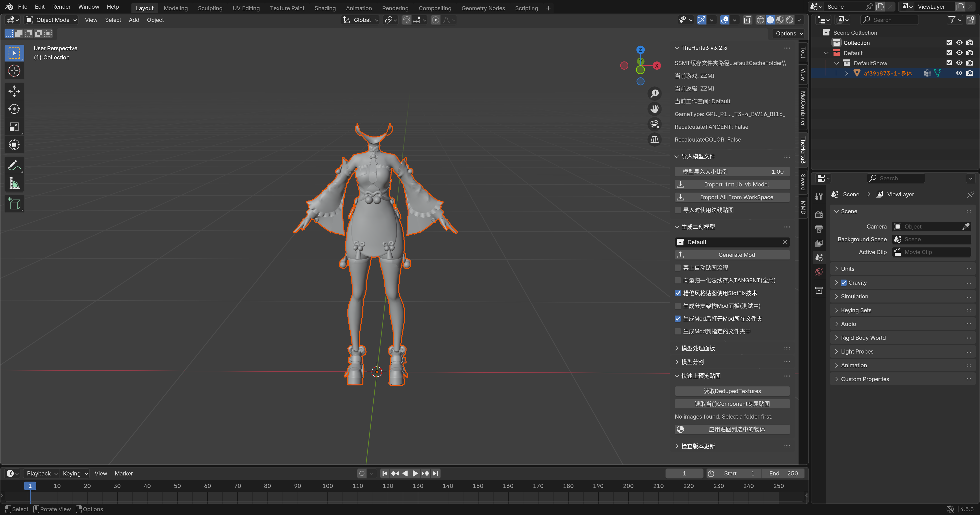The image size is (980, 515).
Task: Select the Measure tool
Action: (14, 184)
